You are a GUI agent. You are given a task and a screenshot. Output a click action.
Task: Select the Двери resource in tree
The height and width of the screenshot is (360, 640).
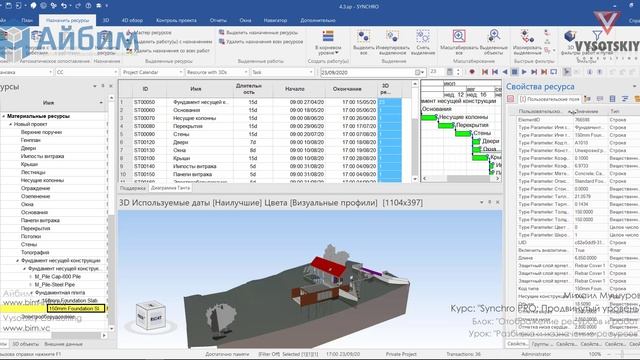tap(28, 148)
